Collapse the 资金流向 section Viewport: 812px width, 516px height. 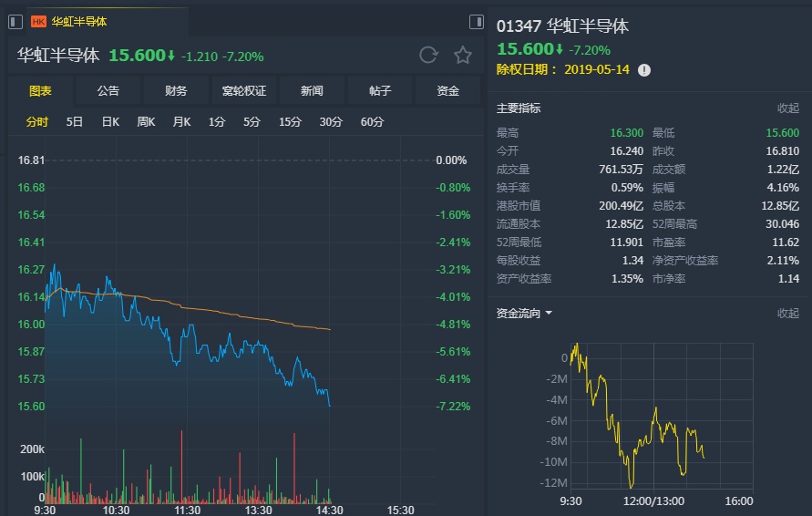click(x=787, y=314)
